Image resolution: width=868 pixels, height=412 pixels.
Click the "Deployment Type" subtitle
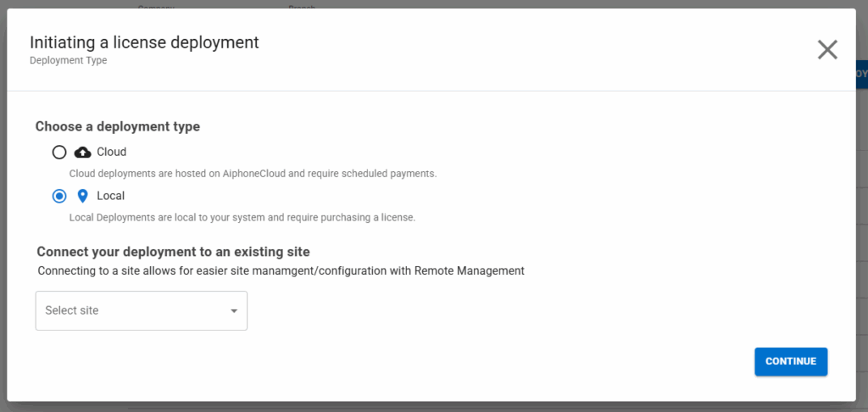69,61
